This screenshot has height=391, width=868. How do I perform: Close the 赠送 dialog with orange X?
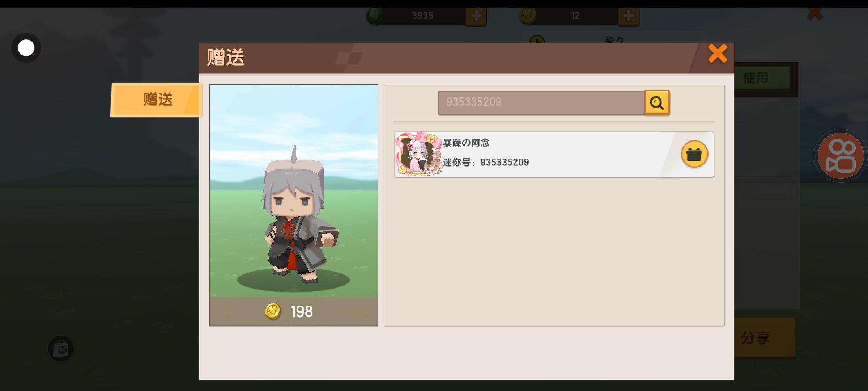pos(718,54)
